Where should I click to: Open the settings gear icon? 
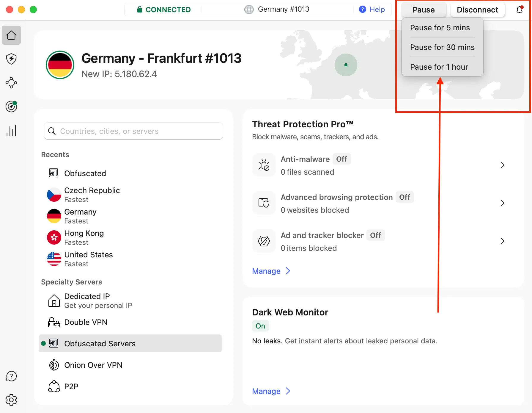(11, 400)
